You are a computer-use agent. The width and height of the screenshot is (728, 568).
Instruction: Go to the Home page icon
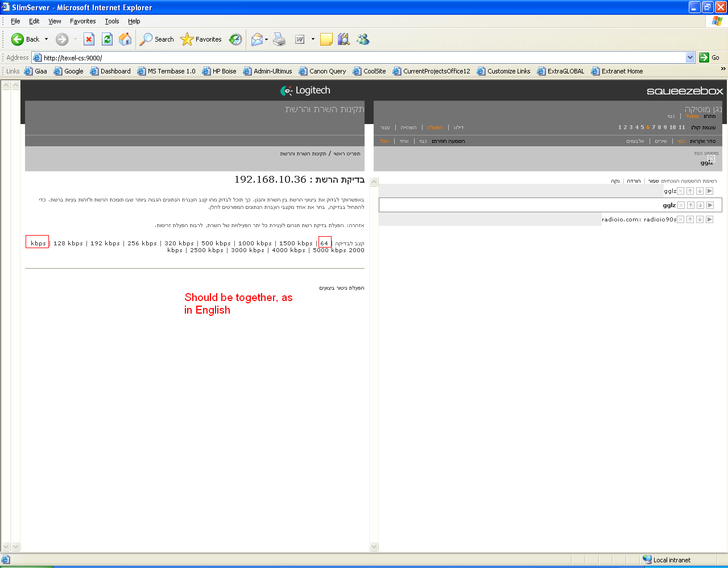tap(125, 39)
